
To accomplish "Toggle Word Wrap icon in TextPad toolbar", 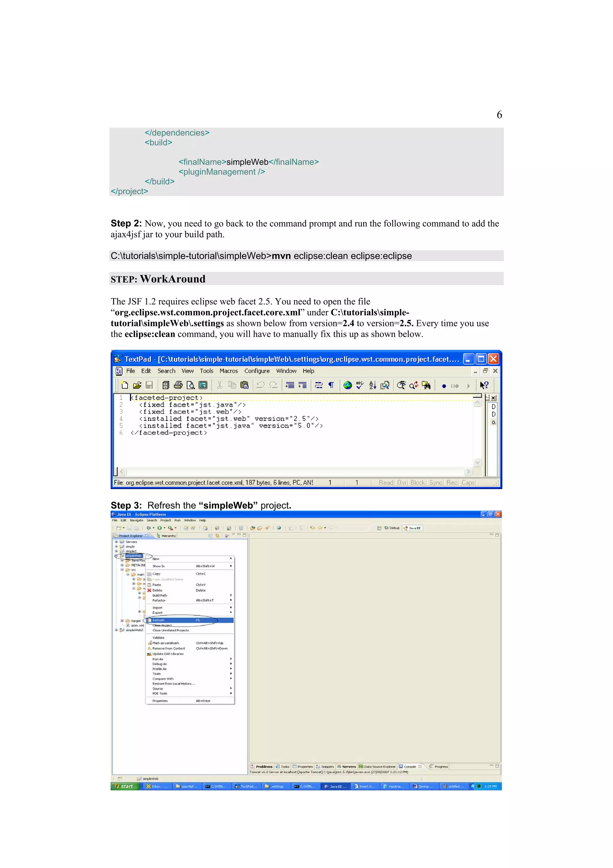I will pyautogui.click(x=319, y=385).
